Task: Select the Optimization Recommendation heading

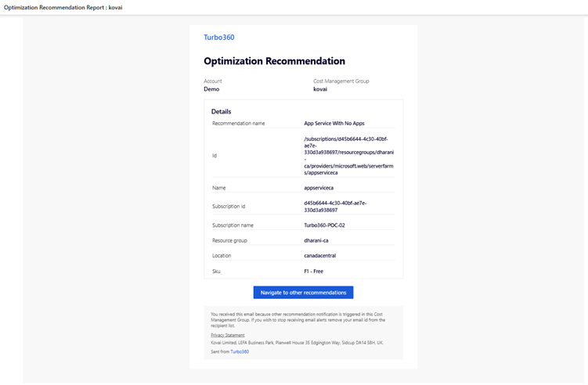Action: (x=274, y=61)
